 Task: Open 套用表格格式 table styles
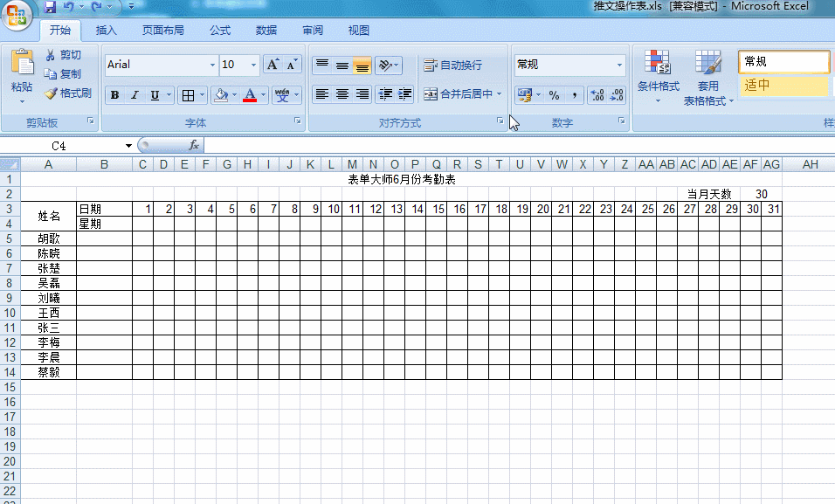point(708,77)
